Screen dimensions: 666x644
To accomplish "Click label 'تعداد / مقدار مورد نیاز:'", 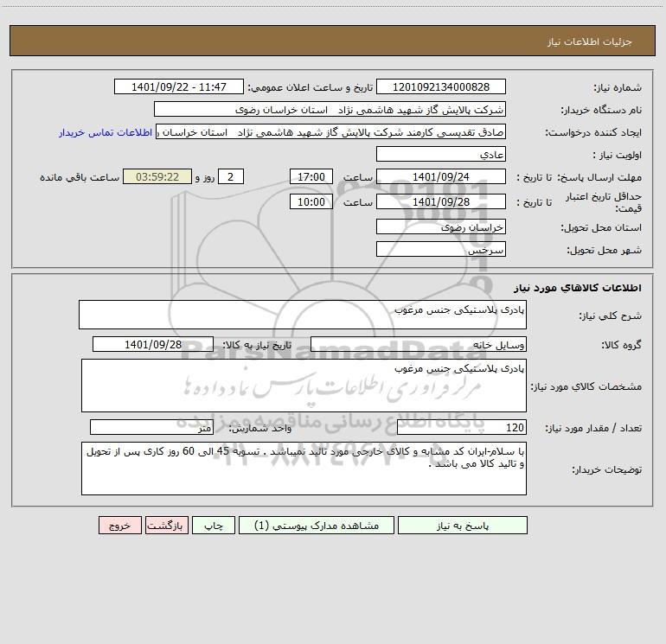I will coord(593,428).
